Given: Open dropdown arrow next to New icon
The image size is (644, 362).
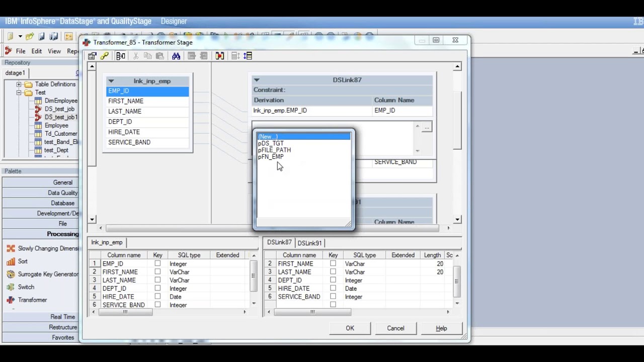Looking at the screenshot, I should (x=20, y=37).
